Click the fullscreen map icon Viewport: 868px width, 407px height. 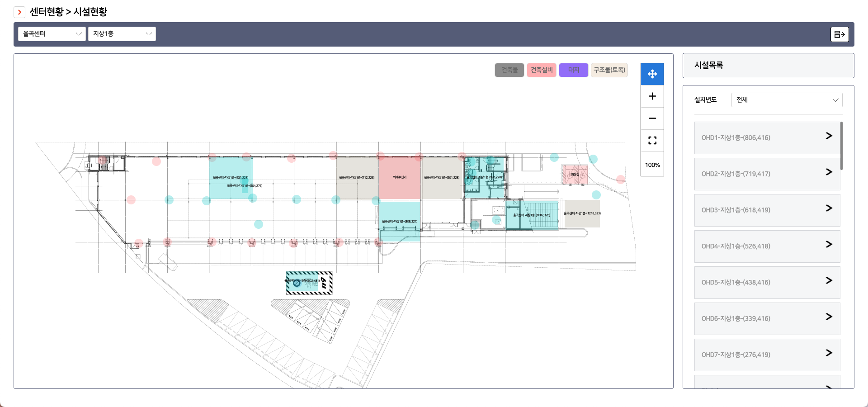(652, 141)
